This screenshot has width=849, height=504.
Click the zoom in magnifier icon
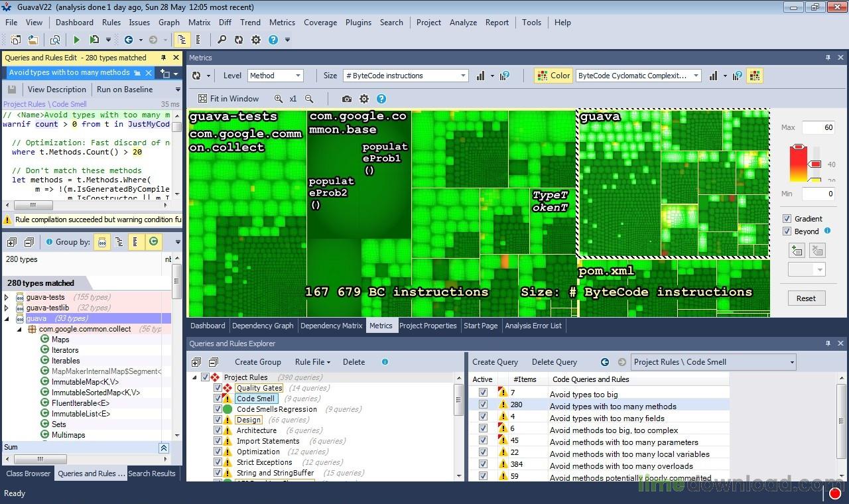(279, 99)
